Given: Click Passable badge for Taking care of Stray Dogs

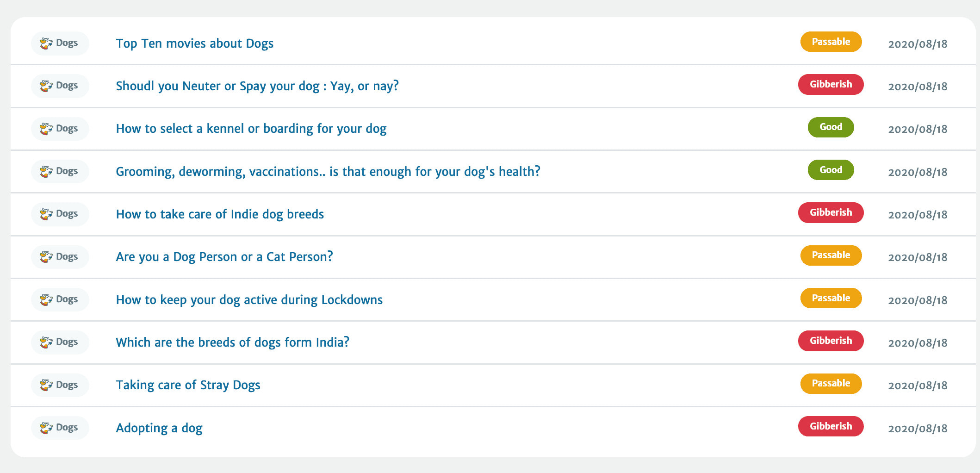Looking at the screenshot, I should pyautogui.click(x=831, y=384).
